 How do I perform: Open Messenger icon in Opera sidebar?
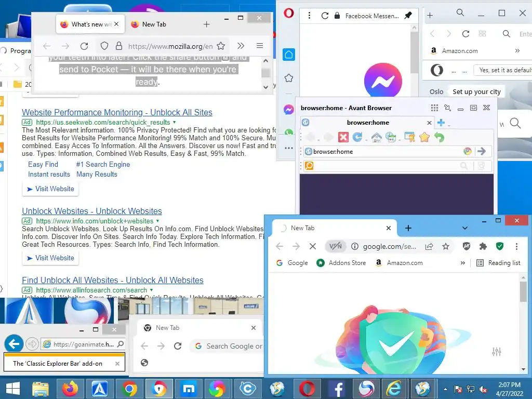tap(289, 109)
